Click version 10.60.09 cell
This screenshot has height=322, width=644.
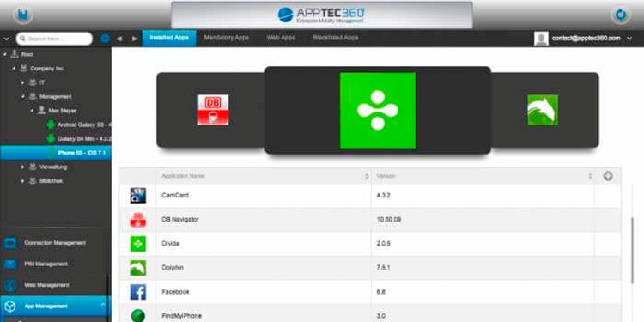click(388, 220)
